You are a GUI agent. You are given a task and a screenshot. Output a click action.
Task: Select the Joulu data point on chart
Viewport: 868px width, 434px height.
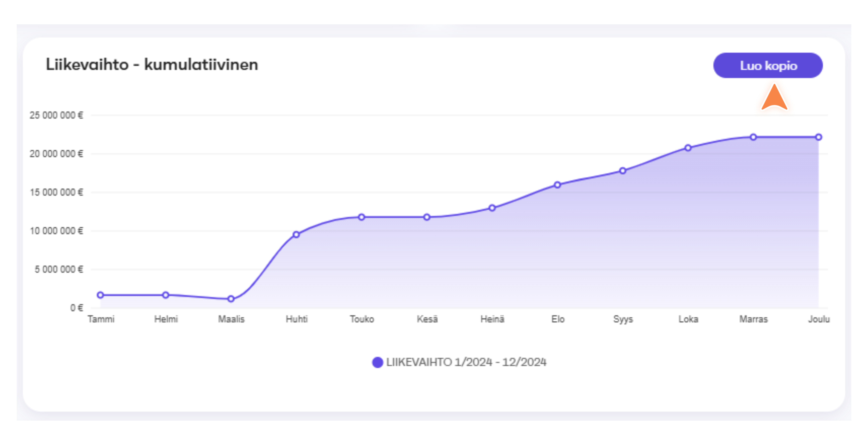coord(819,137)
